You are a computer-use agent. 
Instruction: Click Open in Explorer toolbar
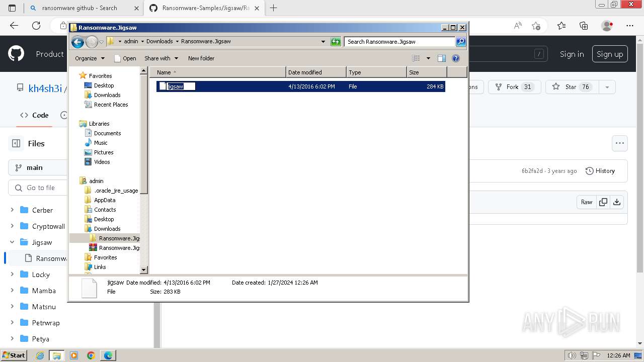pos(125,58)
